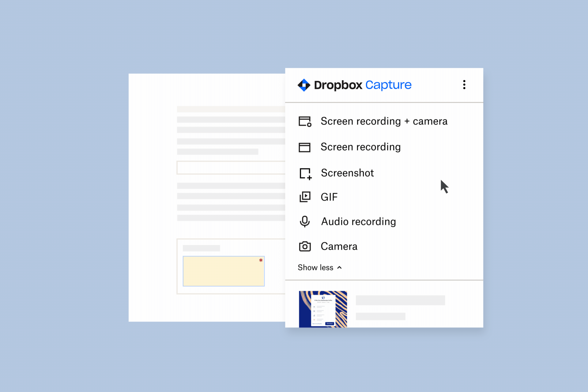This screenshot has width=588, height=392.
Task: Select the GIF recording icon
Action: coord(305,196)
